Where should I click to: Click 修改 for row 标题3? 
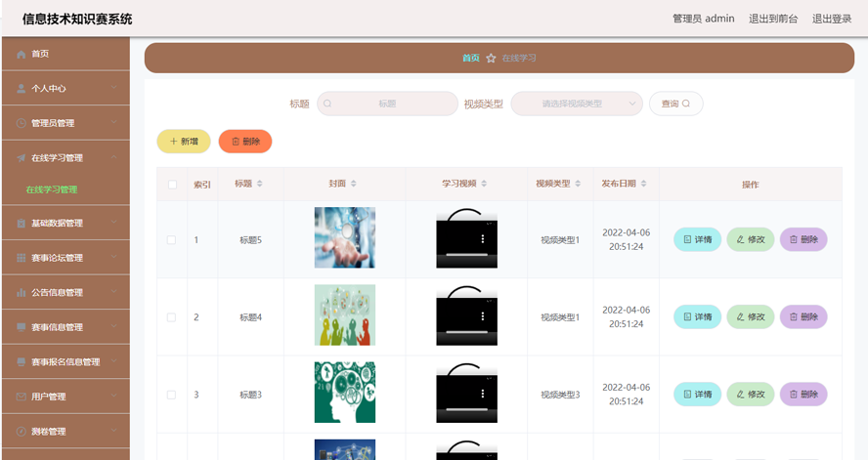click(750, 395)
